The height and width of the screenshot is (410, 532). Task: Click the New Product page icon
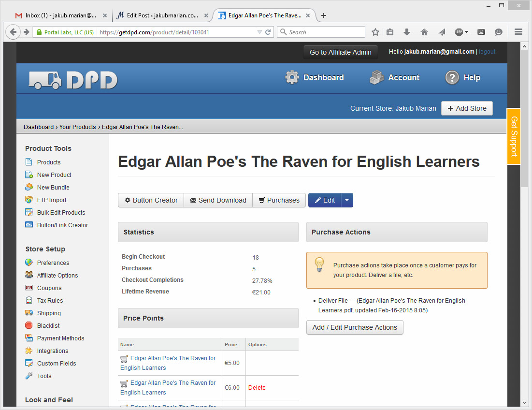(x=29, y=175)
